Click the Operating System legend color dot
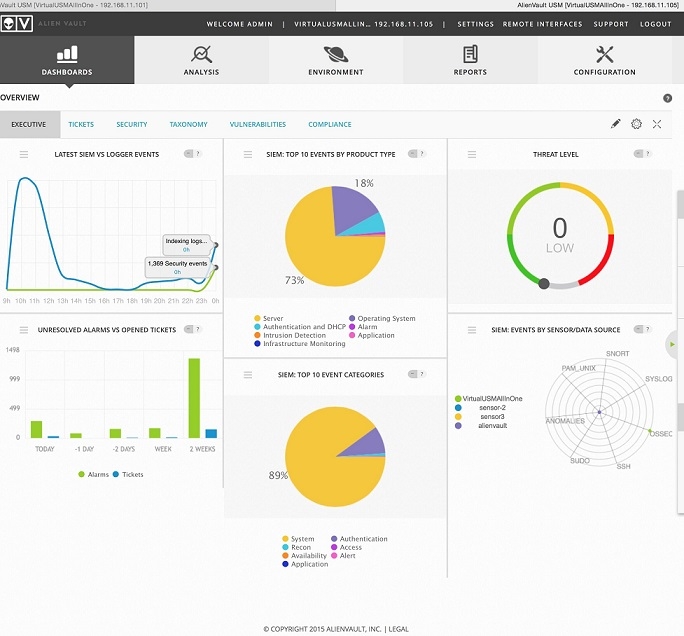Image resolution: width=684 pixels, height=636 pixels. pyautogui.click(x=352, y=318)
